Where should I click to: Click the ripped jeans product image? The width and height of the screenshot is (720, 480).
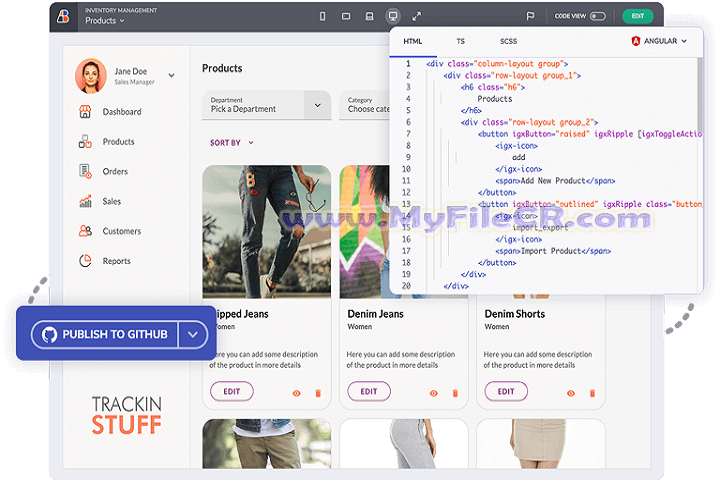266,232
